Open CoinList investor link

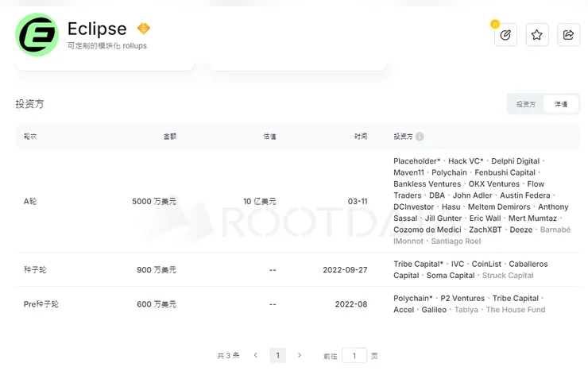pyautogui.click(x=486, y=264)
